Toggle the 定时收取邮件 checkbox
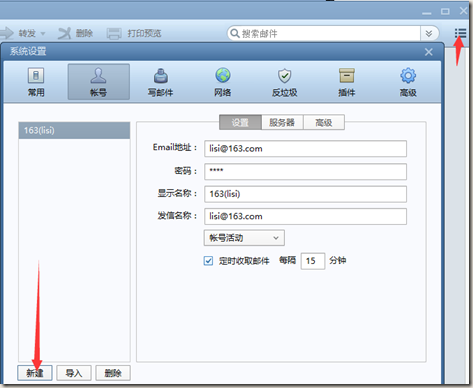This screenshot has width=473, height=388. click(208, 261)
